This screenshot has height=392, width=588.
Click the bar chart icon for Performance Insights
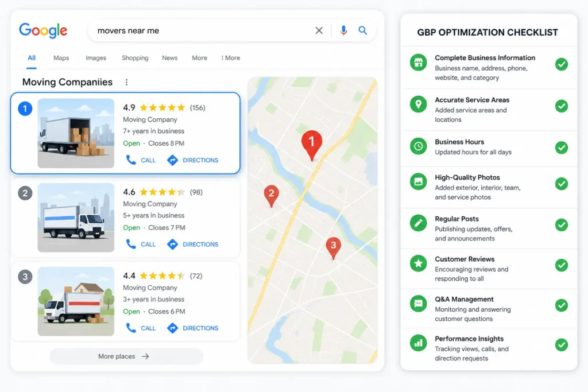point(418,343)
